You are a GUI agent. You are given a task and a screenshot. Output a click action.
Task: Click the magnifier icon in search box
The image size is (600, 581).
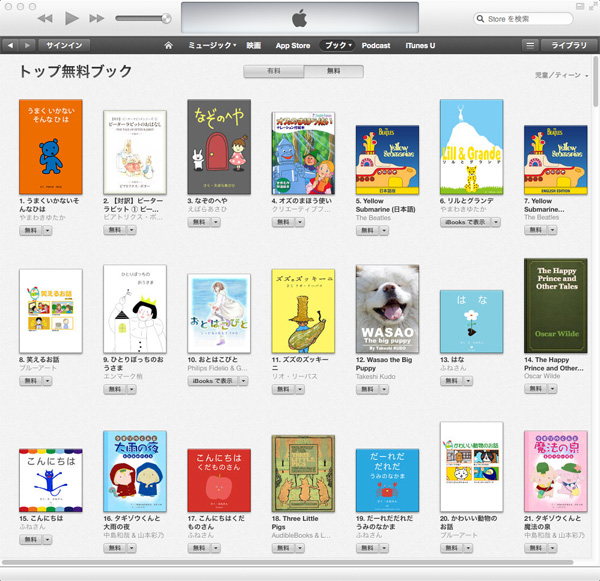[480, 18]
